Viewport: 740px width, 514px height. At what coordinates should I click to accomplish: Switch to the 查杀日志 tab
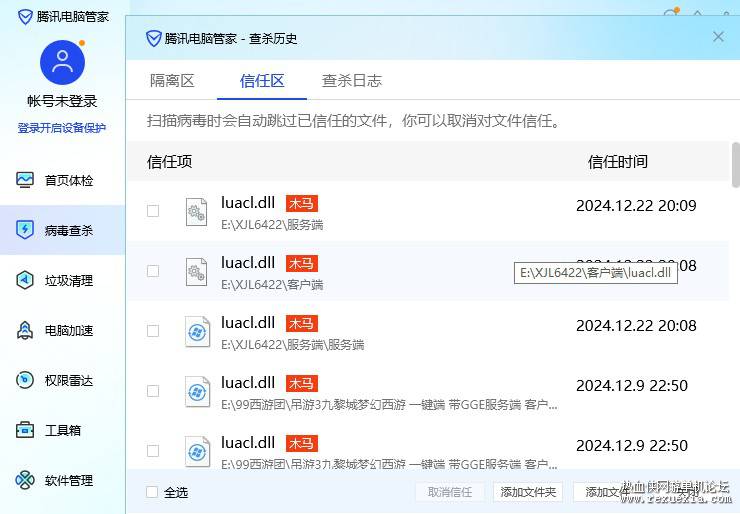click(352, 81)
